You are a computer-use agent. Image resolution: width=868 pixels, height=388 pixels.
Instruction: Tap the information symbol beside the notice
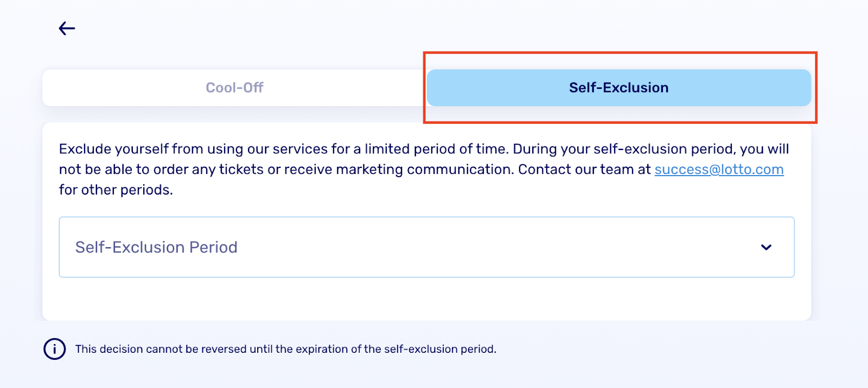pos(54,349)
